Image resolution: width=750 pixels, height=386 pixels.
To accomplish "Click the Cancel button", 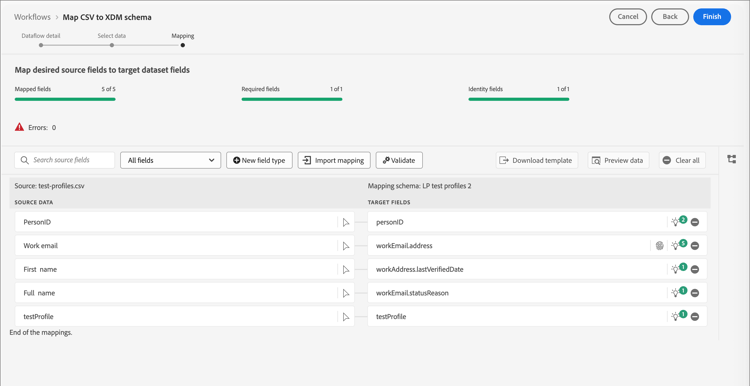I will coord(628,17).
